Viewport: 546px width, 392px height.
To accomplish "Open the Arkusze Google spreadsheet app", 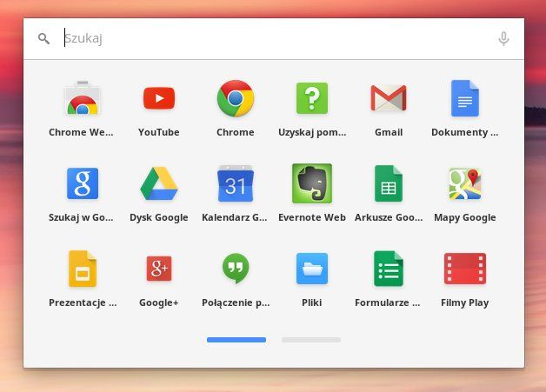I will [389, 183].
